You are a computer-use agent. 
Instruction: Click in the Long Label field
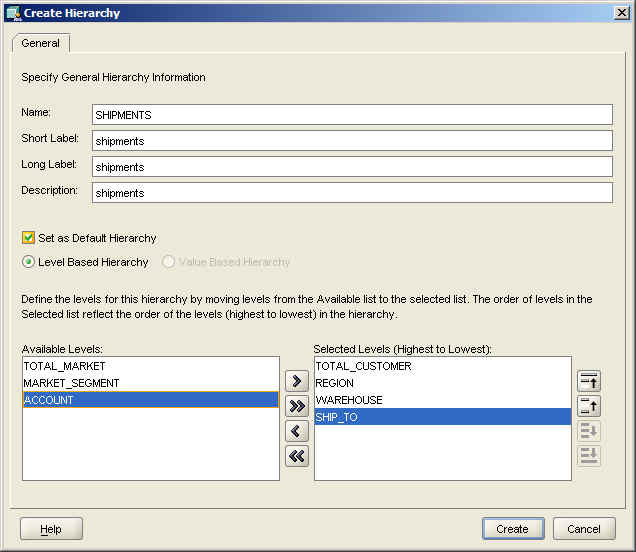point(352,167)
